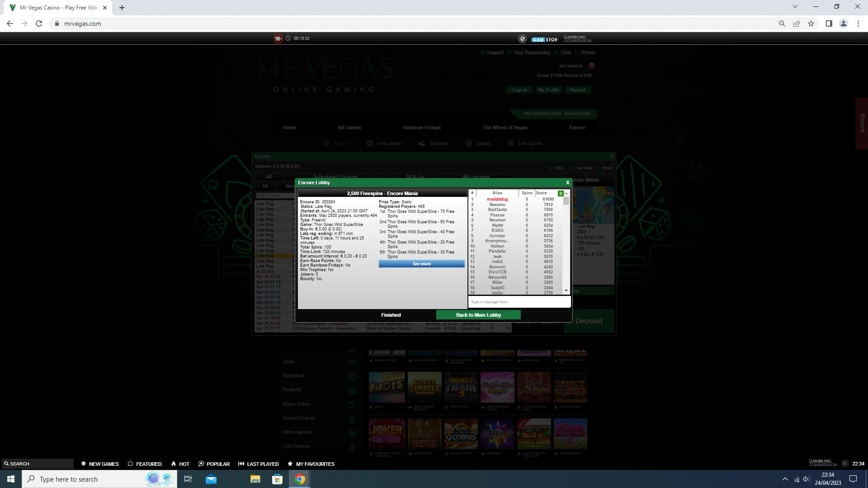Open the All Games menu item
This screenshot has width=868, height=488.
pos(349,127)
